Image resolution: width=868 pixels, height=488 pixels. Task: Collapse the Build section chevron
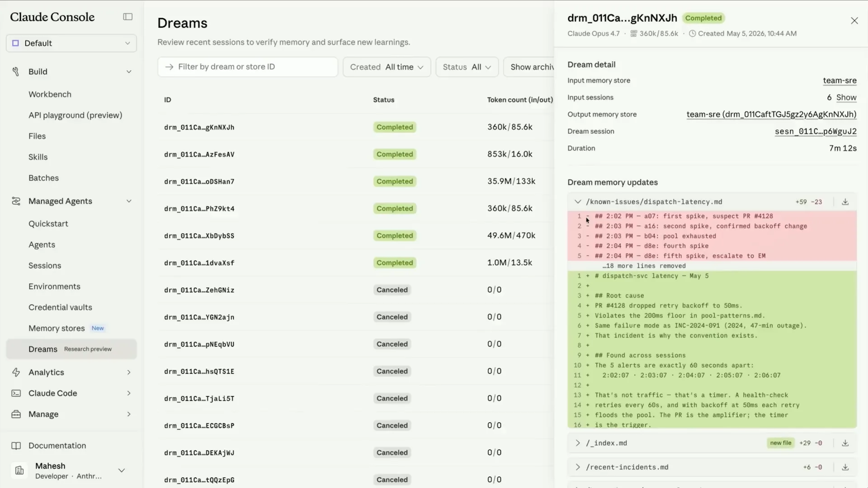(x=129, y=71)
